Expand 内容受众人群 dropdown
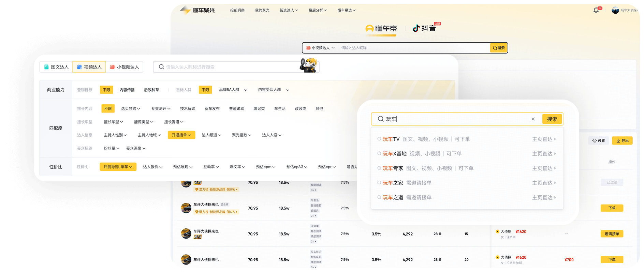 (274, 90)
